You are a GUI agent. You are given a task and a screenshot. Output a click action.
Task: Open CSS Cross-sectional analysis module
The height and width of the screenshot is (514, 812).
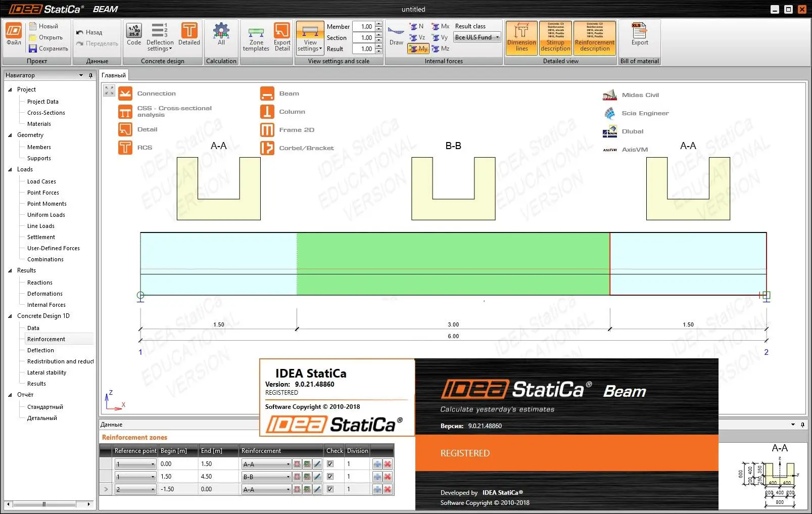click(165, 111)
